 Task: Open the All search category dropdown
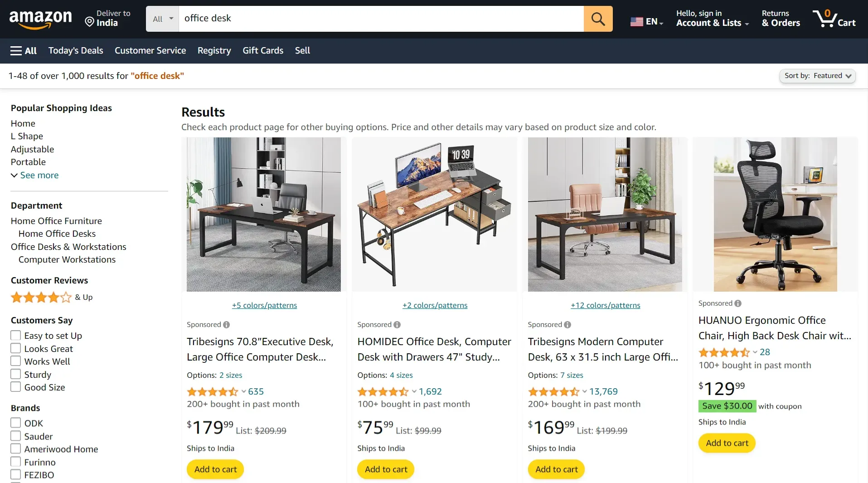point(163,19)
